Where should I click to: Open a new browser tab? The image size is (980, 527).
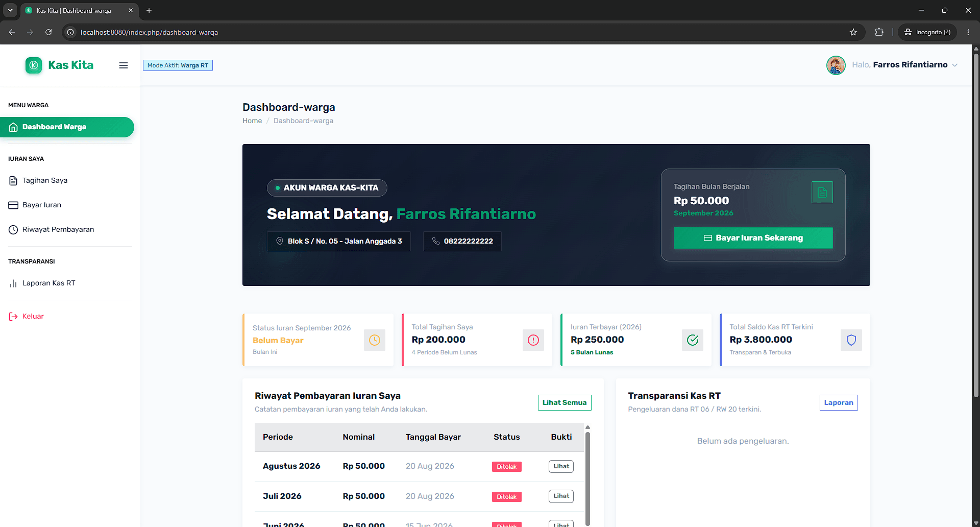click(149, 10)
